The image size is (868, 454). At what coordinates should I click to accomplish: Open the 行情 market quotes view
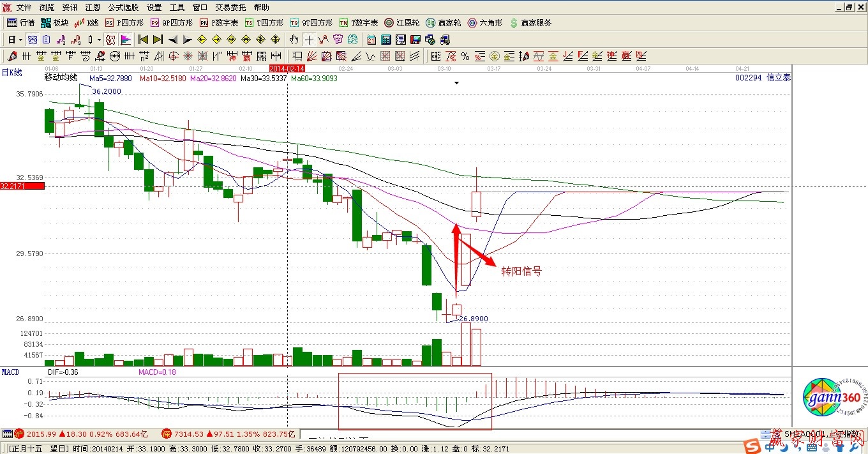click(20, 23)
